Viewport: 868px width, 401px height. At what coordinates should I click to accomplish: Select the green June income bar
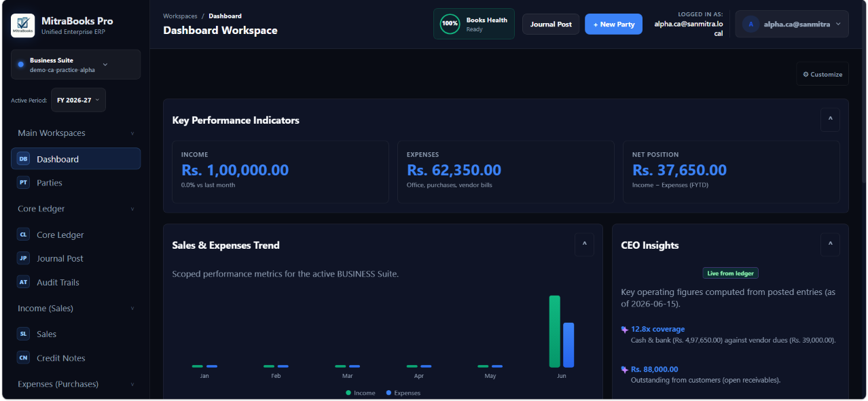(x=554, y=331)
